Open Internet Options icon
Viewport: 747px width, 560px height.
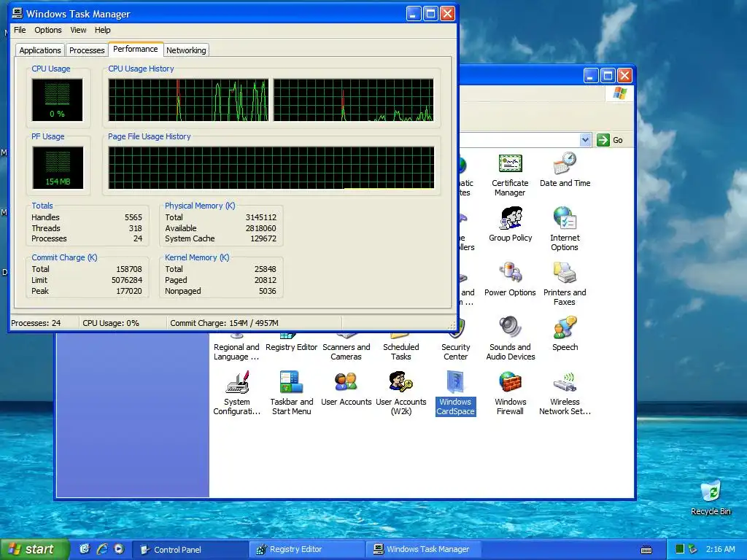pyautogui.click(x=565, y=229)
